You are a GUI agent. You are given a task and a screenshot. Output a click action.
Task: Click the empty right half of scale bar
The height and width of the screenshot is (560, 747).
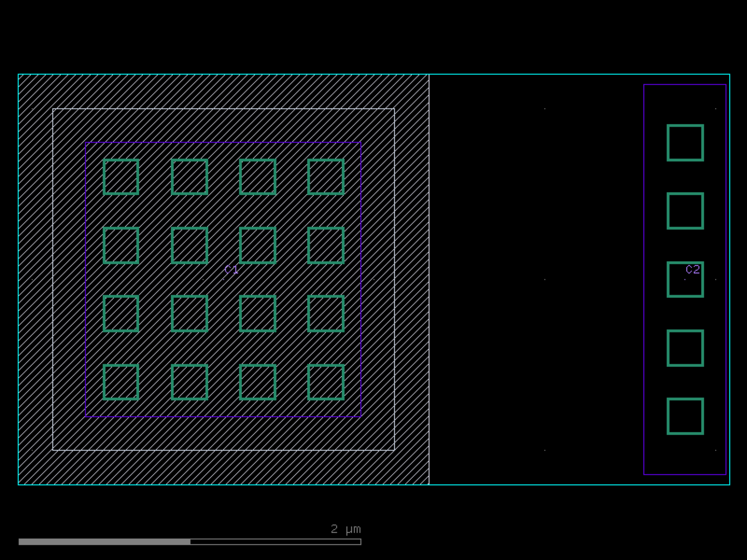click(276, 542)
